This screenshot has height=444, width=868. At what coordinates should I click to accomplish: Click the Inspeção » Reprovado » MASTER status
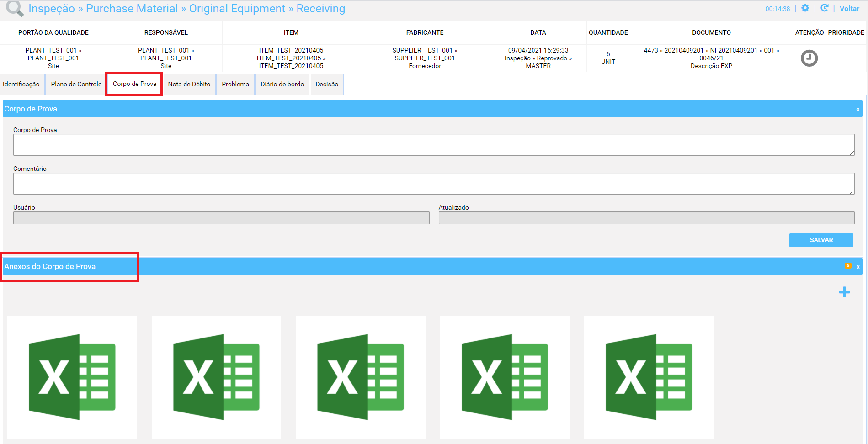(x=538, y=62)
